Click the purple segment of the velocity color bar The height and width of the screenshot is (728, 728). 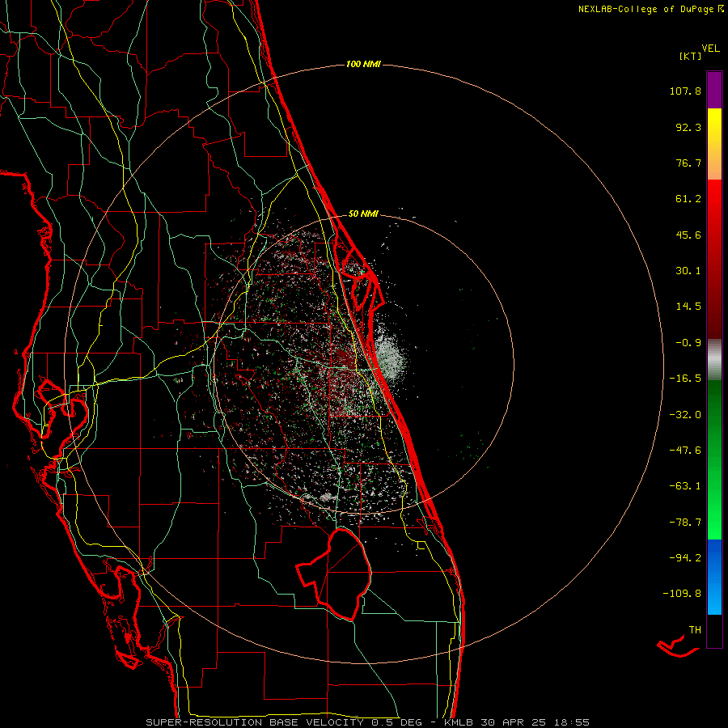point(714,90)
